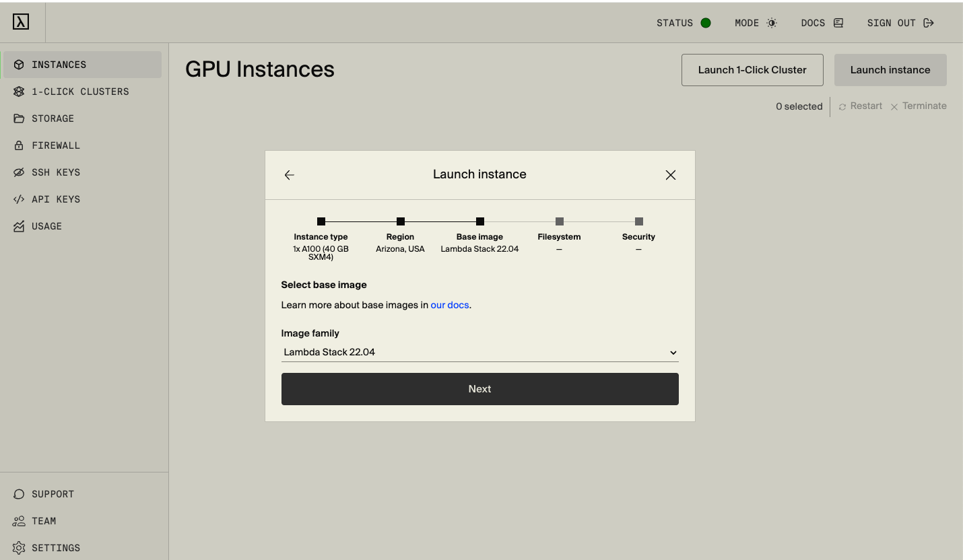Click the Storage folder icon

click(x=19, y=118)
